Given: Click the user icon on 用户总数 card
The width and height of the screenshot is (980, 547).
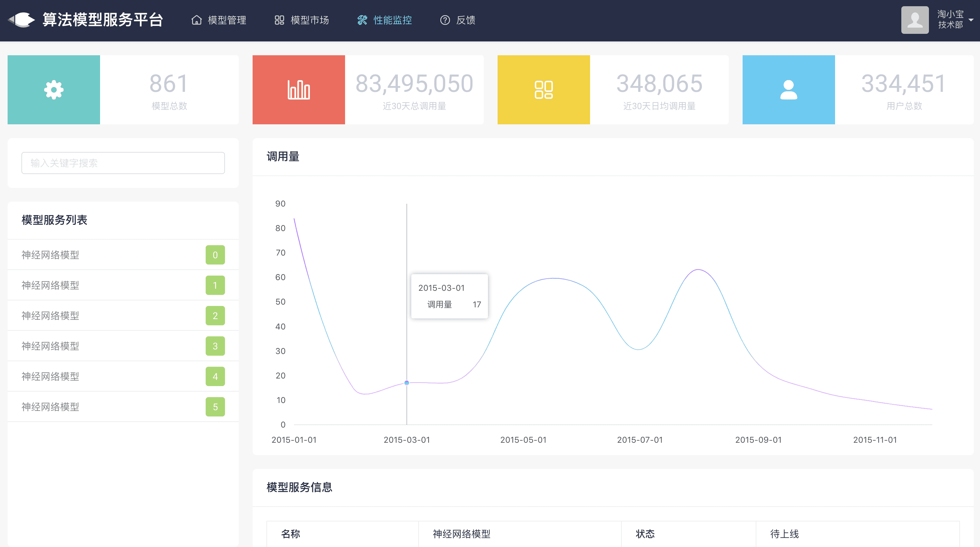Looking at the screenshot, I should [x=788, y=90].
